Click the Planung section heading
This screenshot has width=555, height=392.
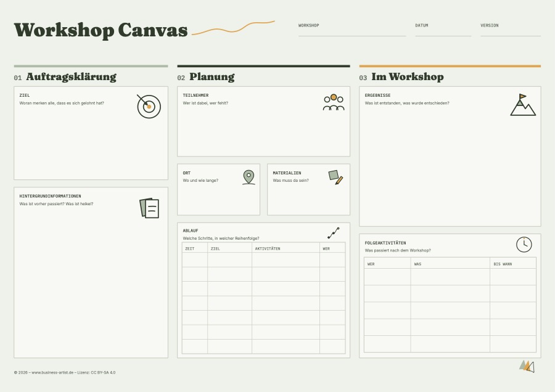pyautogui.click(x=212, y=77)
